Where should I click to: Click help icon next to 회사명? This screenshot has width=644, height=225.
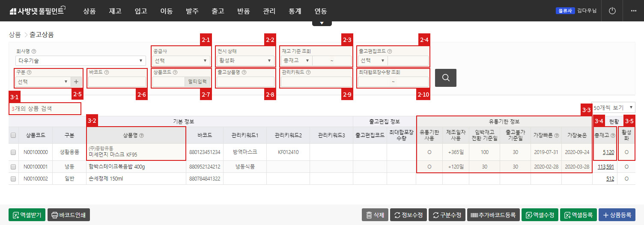pos(33,51)
